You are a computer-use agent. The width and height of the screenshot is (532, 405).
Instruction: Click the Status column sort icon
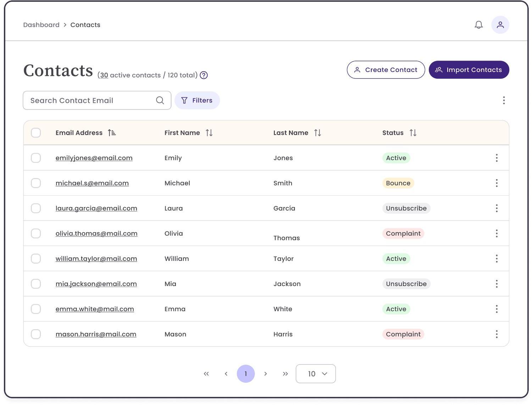[x=413, y=133]
